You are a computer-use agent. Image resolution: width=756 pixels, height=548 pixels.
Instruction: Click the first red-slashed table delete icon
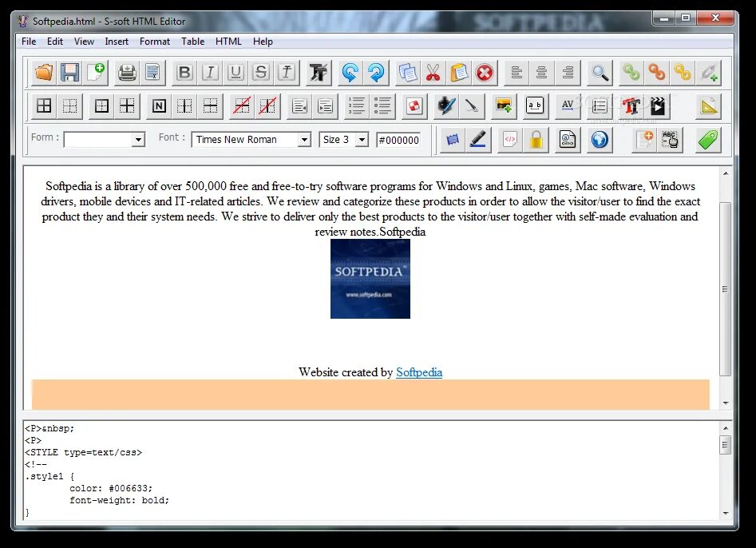point(242,105)
